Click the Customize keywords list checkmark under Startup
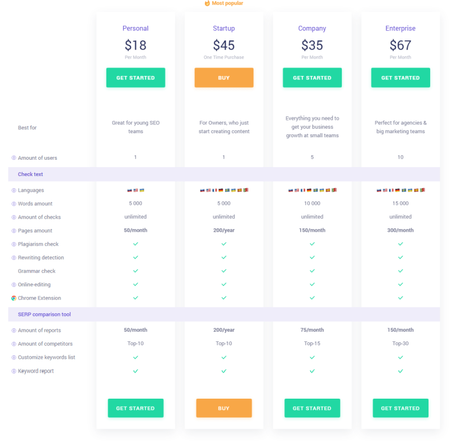 tap(224, 357)
